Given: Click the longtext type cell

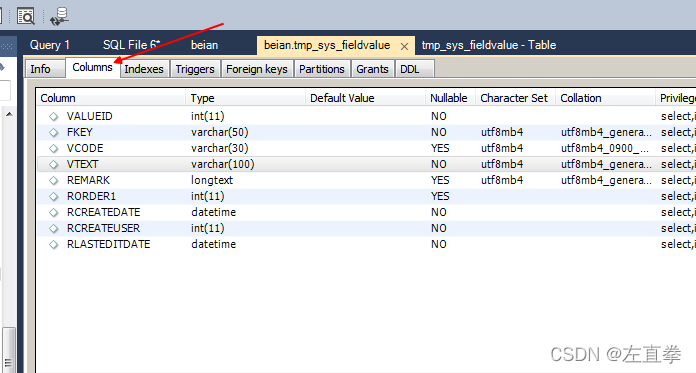Looking at the screenshot, I should click(212, 180).
